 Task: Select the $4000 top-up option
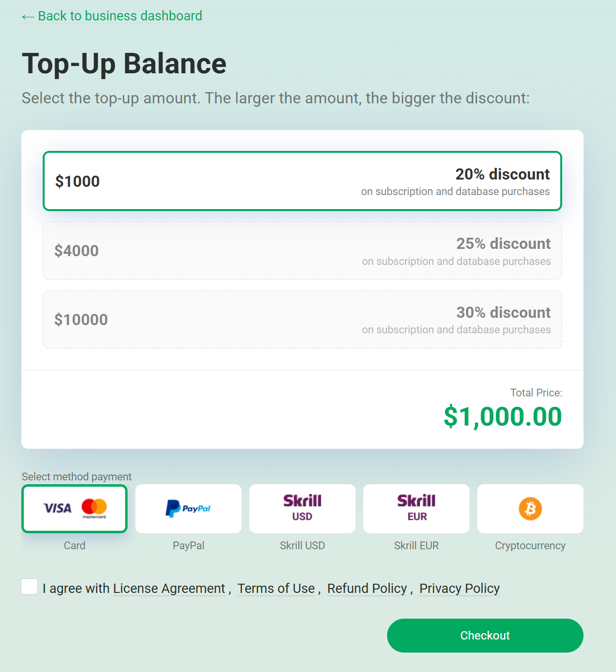(302, 251)
